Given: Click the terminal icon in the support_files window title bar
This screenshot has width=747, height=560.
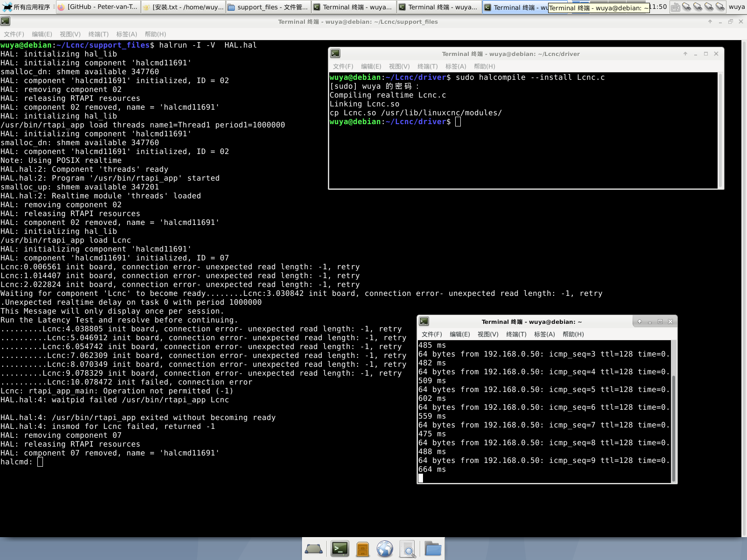Looking at the screenshot, I should tap(5, 21).
